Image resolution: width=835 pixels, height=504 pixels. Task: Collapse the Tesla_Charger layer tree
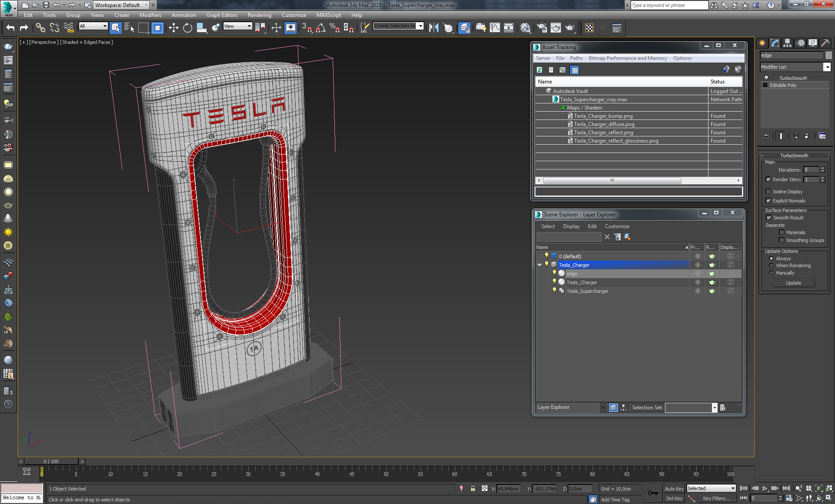[x=540, y=265]
